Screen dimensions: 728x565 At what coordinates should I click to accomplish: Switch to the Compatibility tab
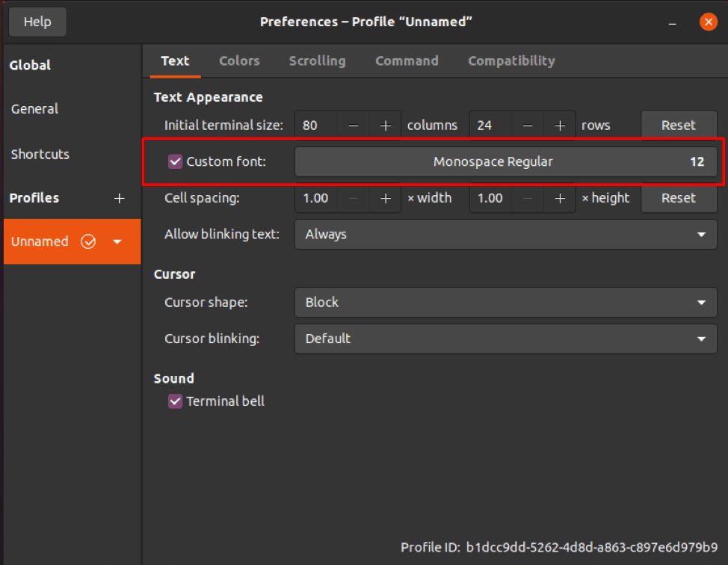tap(511, 61)
